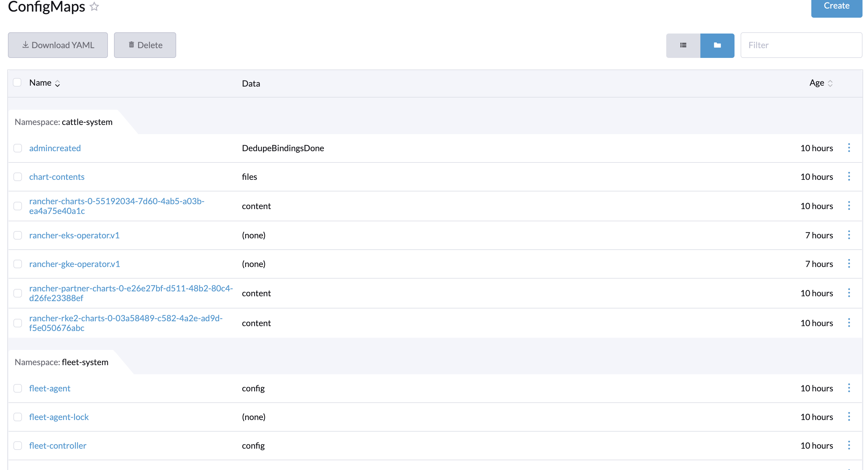Click the Download YAML button

coord(58,45)
